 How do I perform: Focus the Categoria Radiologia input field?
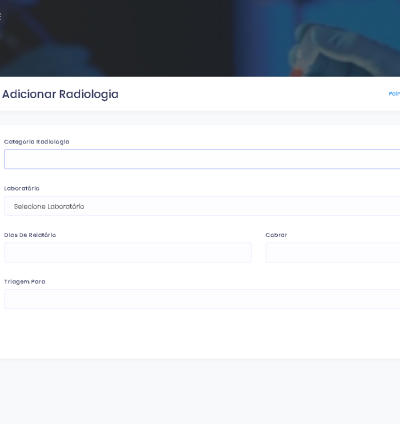(x=202, y=159)
